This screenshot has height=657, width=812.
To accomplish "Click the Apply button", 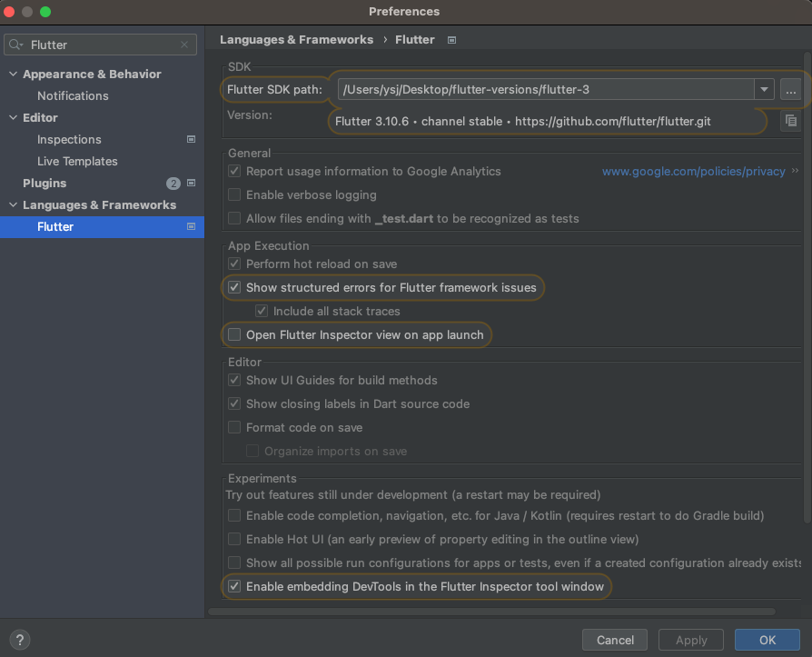I will (x=691, y=640).
